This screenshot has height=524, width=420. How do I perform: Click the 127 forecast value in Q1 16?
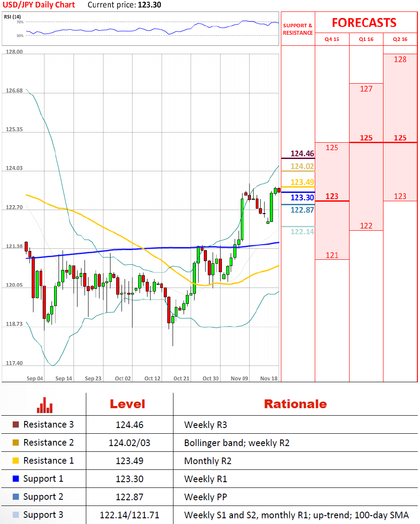coord(366,89)
